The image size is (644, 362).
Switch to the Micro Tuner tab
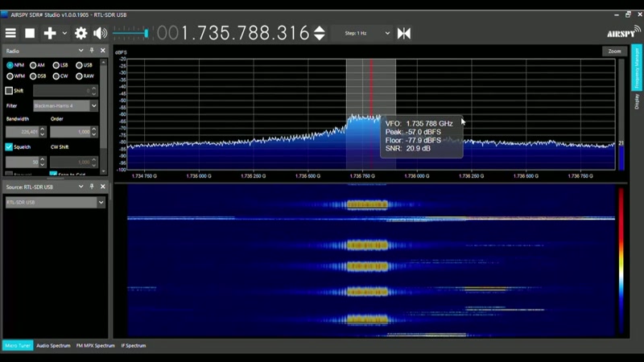pos(18,346)
